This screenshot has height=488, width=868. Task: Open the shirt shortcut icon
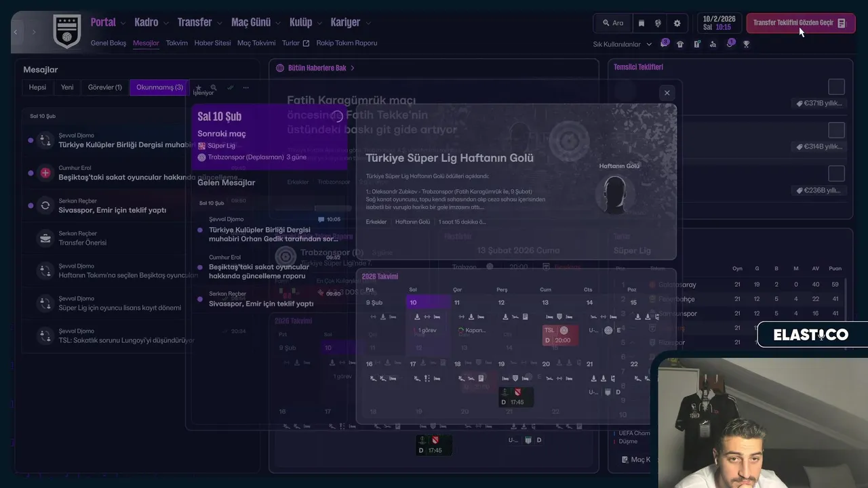pos(680,44)
